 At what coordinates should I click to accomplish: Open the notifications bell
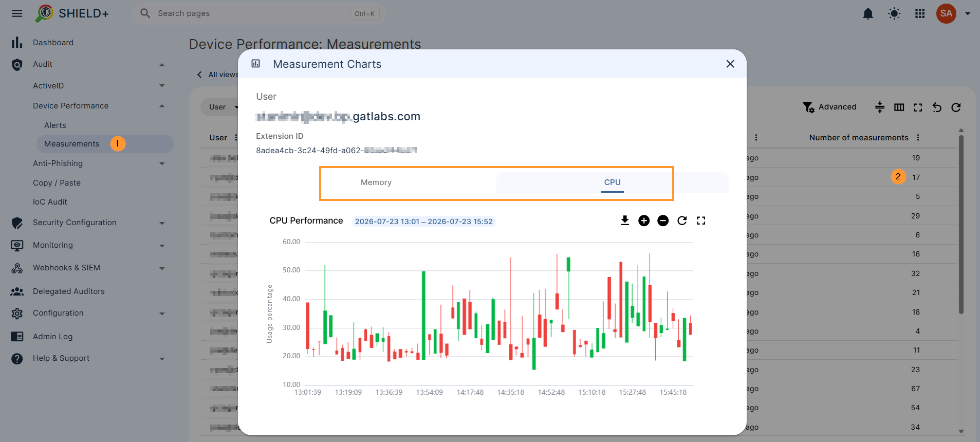(x=868, y=13)
